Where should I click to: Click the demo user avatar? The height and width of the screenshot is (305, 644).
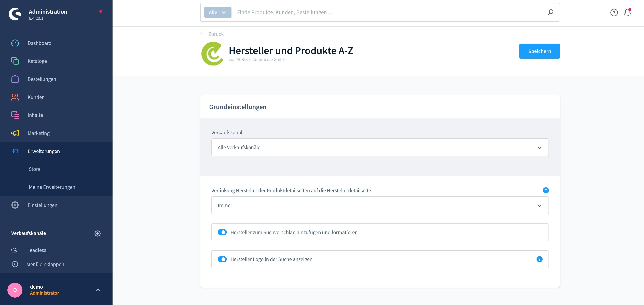tap(15, 290)
